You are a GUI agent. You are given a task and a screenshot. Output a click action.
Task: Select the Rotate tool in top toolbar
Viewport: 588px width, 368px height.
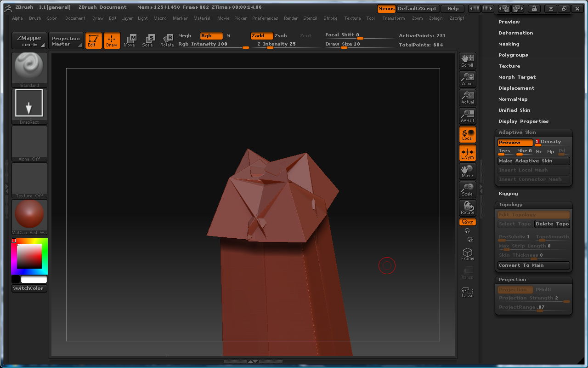tap(167, 40)
